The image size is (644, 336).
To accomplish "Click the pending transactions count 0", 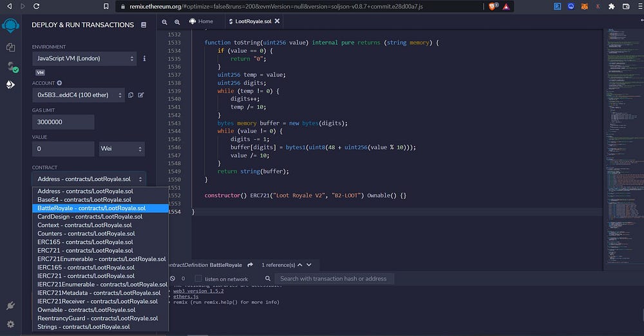I will 183,279.
